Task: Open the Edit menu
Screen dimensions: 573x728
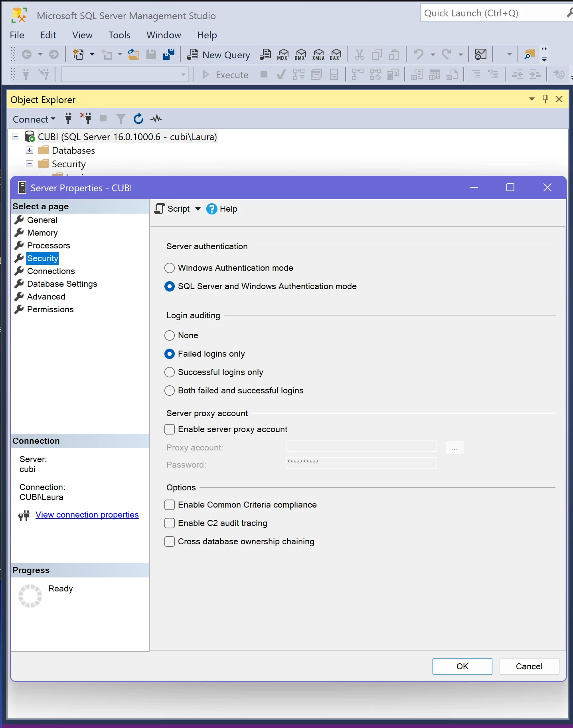Action: [x=48, y=35]
